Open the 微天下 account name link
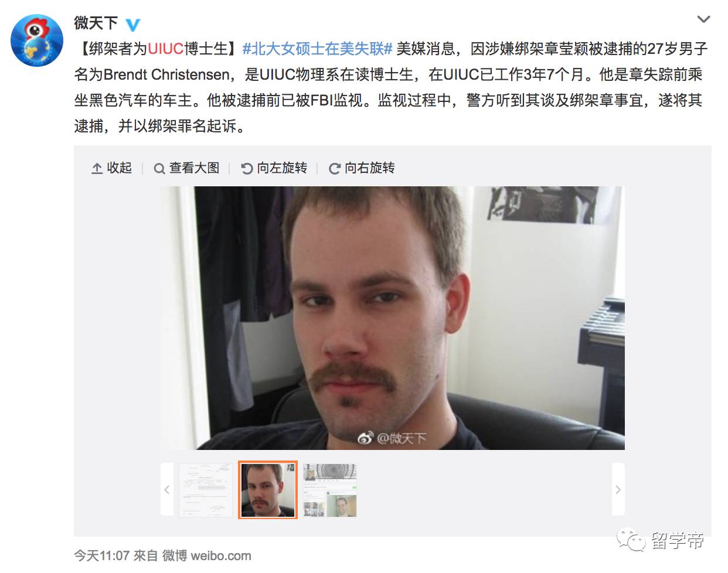Screen dimensions: 728x573 pyautogui.click(x=96, y=23)
